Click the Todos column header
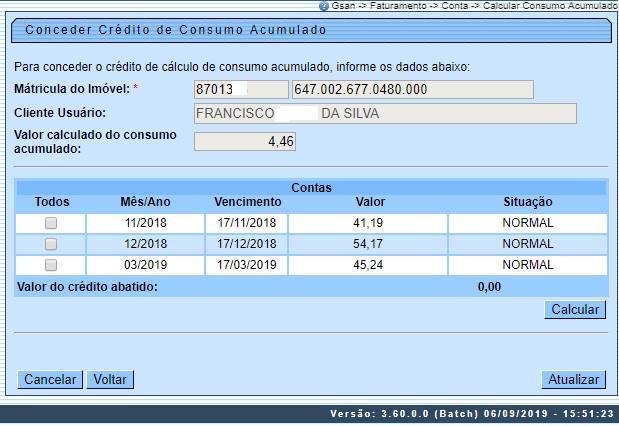The image size is (619, 426). [x=52, y=202]
